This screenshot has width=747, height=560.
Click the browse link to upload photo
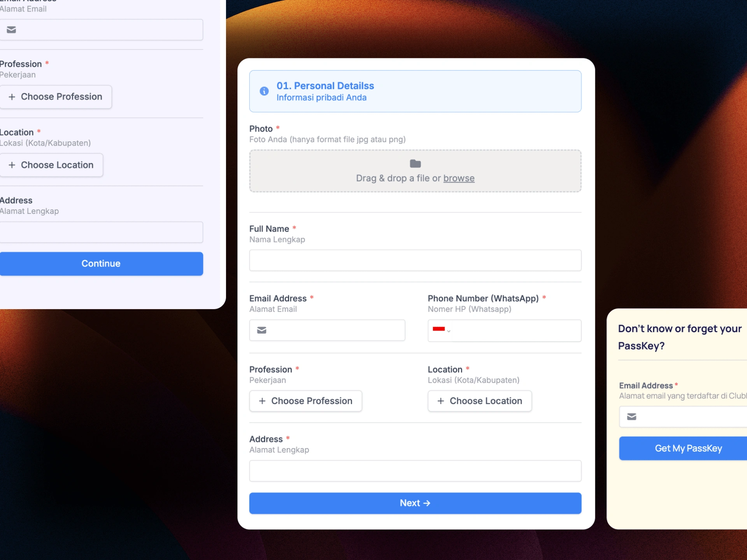coord(459,178)
